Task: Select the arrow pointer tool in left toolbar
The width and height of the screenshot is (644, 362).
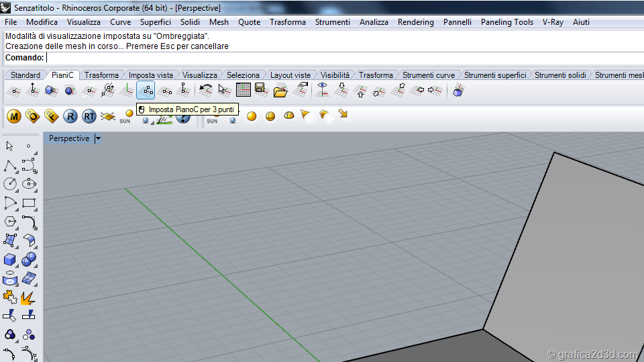Action: [10, 146]
